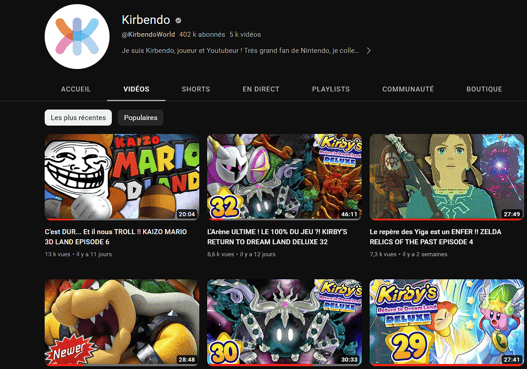Click the watch progress bar under Kaizo Mario thumbnail
Image resolution: width=527 pixels, height=369 pixels.
[x=122, y=219]
